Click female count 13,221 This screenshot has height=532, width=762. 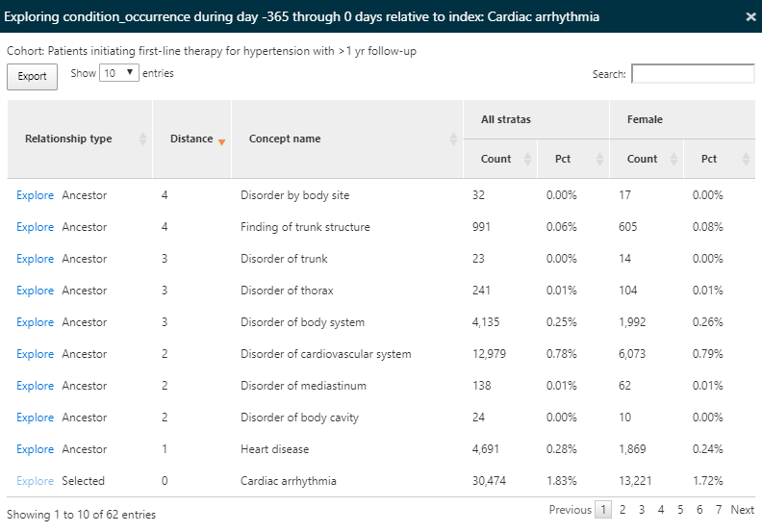(x=635, y=481)
